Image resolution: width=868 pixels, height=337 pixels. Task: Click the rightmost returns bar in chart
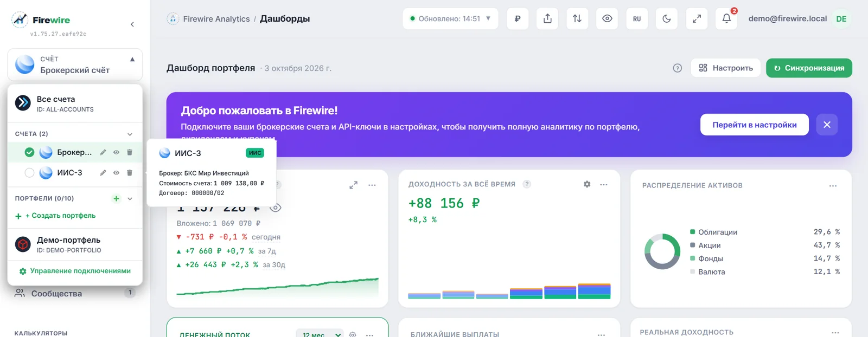tap(594, 291)
